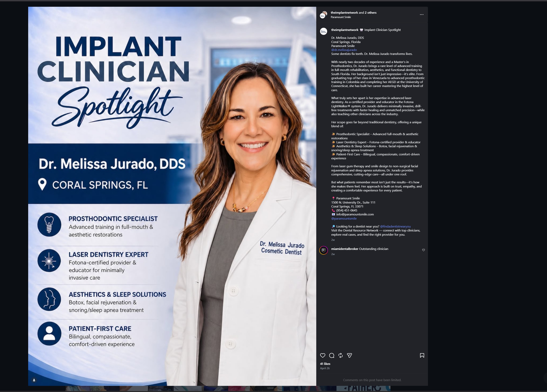Open the '2 others' collaborators link

[370, 12]
